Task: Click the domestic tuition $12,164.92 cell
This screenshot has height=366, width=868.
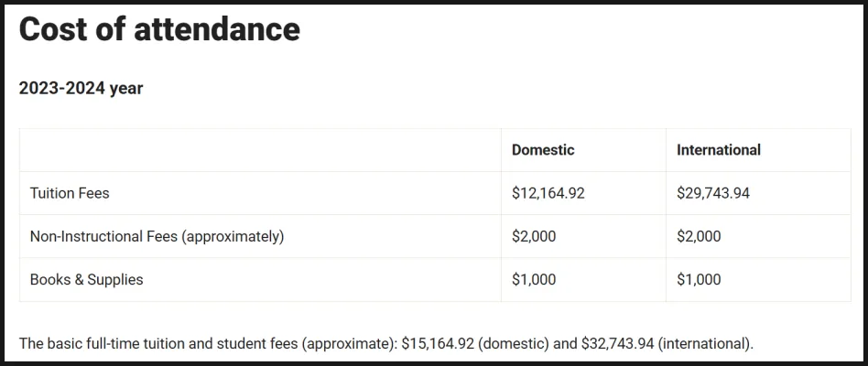Action: click(x=548, y=193)
